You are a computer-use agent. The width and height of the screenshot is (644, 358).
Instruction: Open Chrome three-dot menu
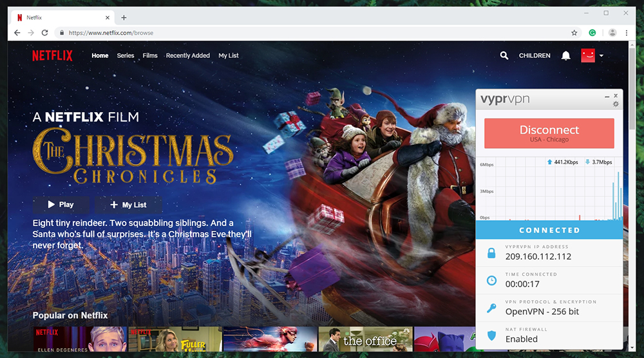click(627, 33)
